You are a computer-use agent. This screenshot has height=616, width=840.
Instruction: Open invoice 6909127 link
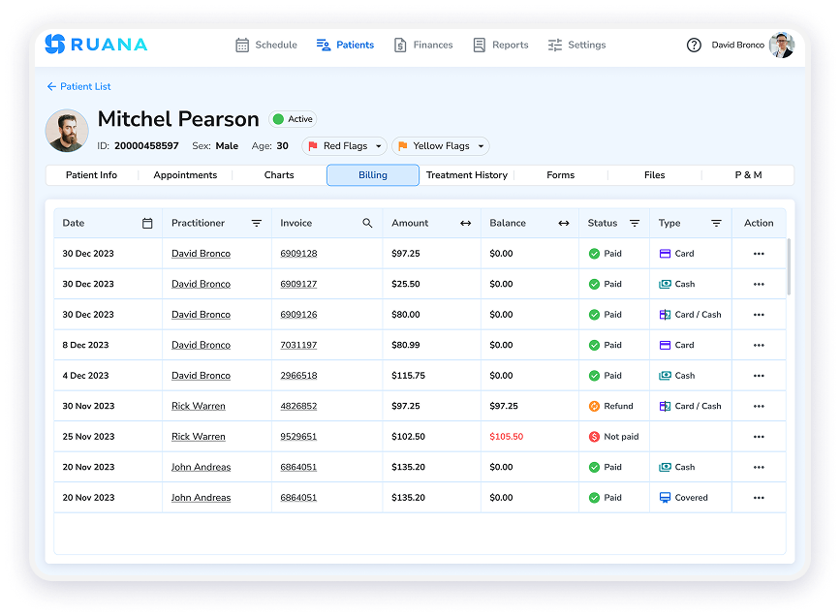coord(298,285)
